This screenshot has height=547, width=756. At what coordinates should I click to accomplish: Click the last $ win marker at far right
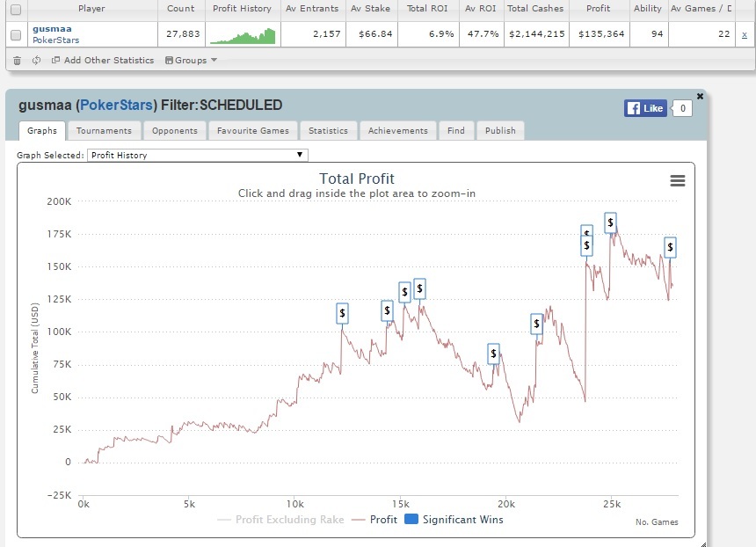(x=670, y=247)
